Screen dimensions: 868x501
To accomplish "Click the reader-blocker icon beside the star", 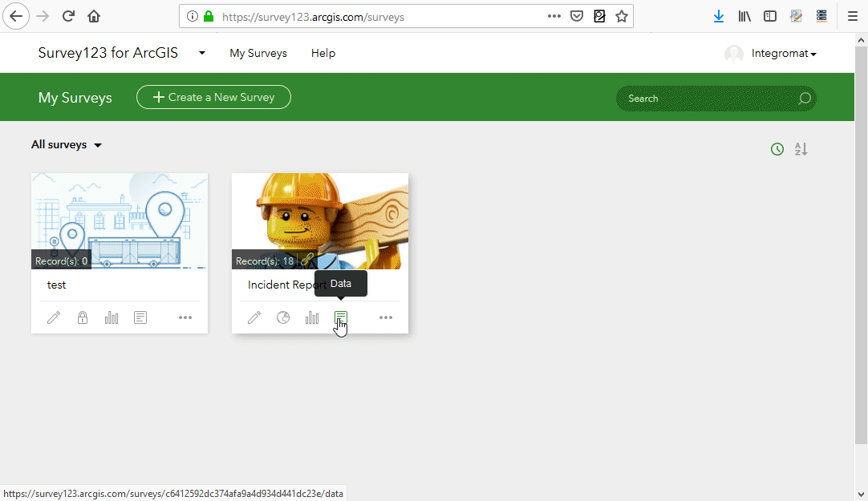I will [599, 17].
